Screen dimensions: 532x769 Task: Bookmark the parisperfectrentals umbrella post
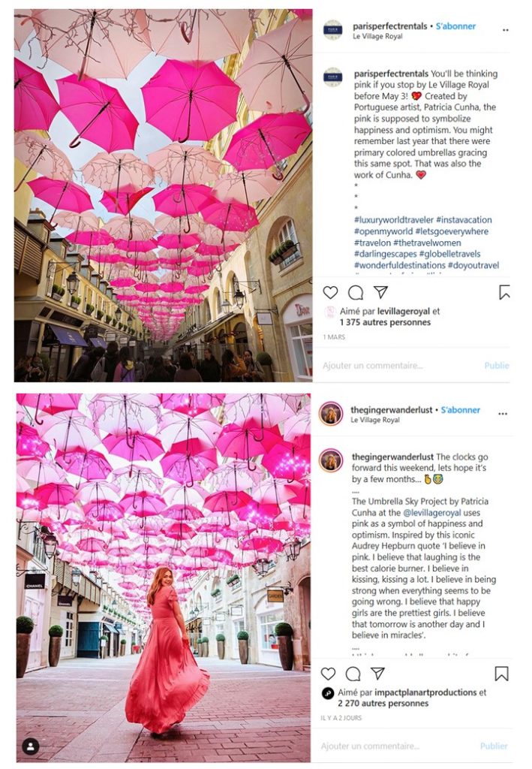click(504, 292)
